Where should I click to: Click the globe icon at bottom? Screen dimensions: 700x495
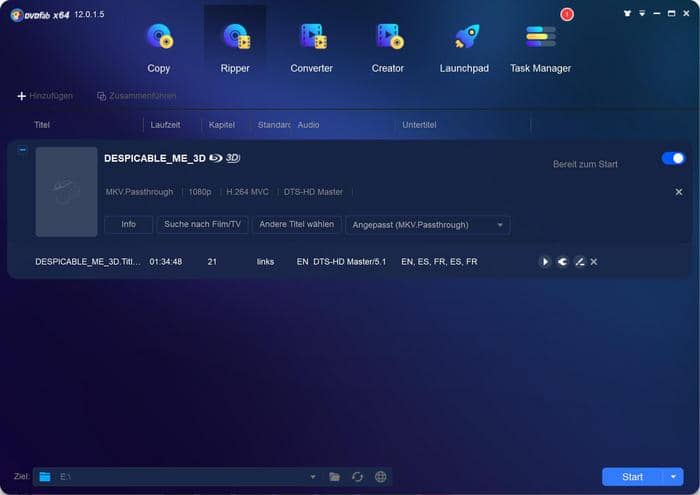380,477
